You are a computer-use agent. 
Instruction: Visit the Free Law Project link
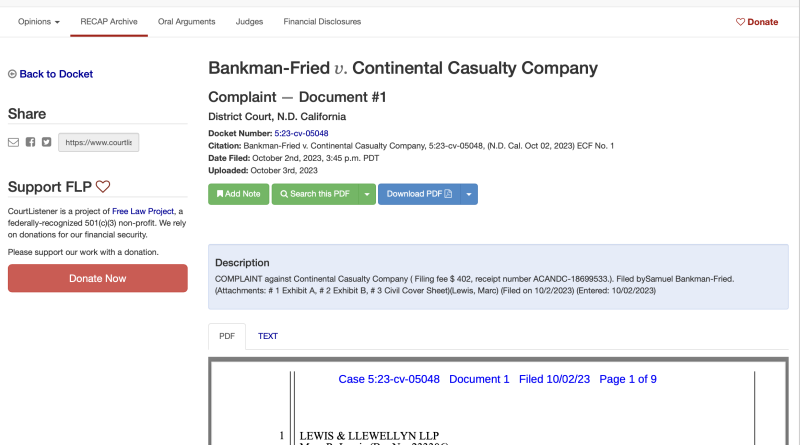[x=143, y=211]
